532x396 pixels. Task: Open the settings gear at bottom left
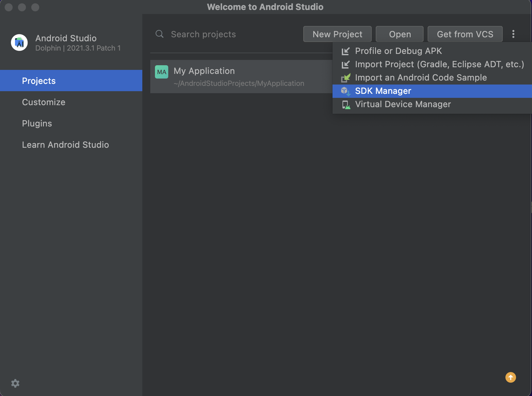pyautogui.click(x=15, y=383)
